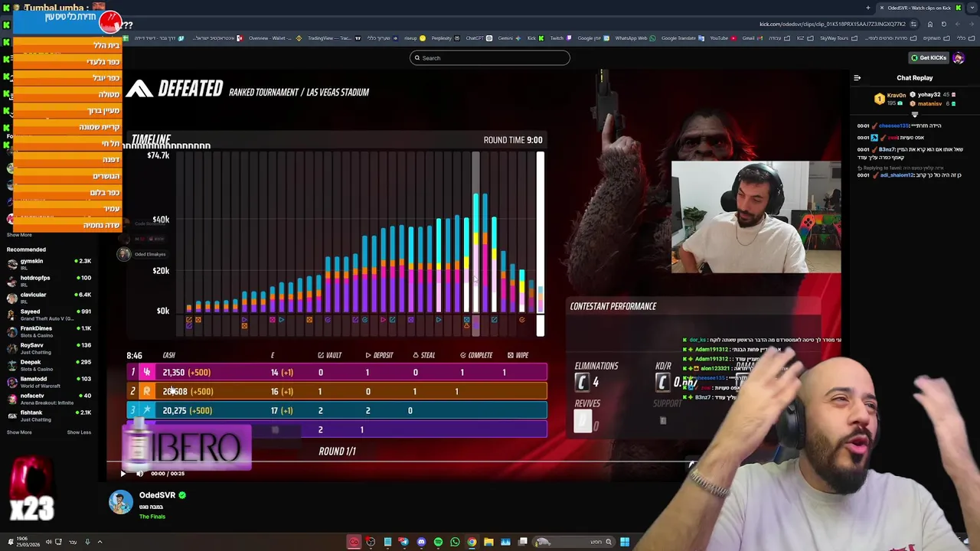Screen dimensions: 980x551
Task: Open File Explorer from the taskbar
Action: [x=488, y=542]
